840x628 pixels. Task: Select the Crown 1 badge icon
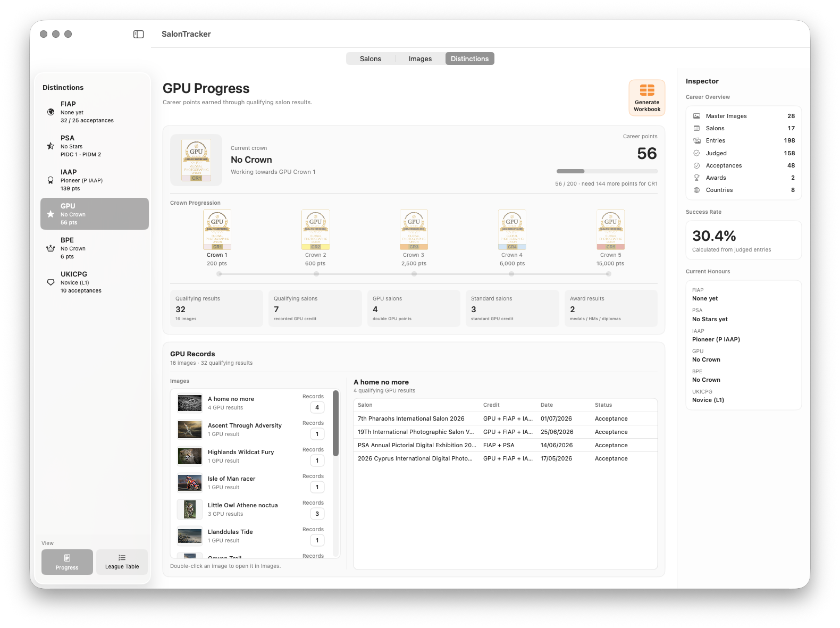217,230
